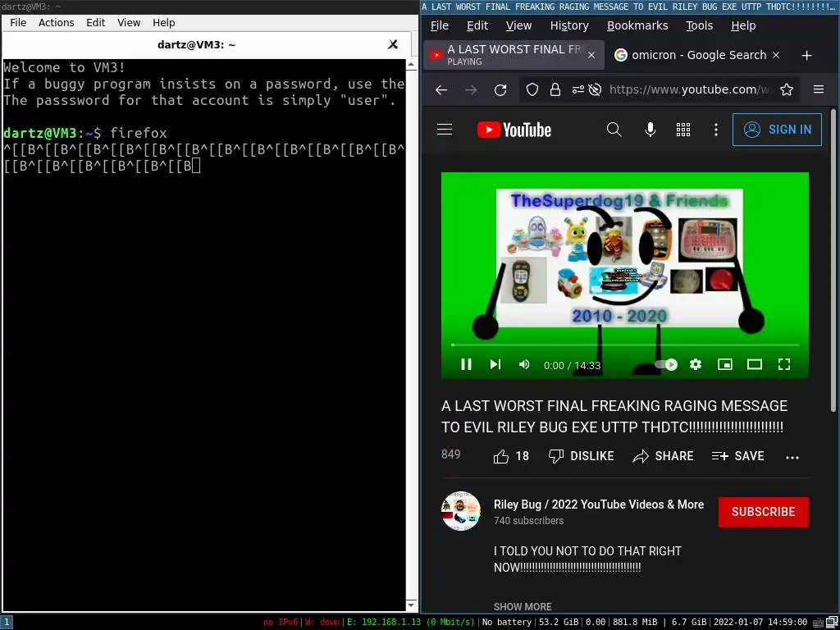Open the YouTube guide hamburger menu

pos(445,130)
